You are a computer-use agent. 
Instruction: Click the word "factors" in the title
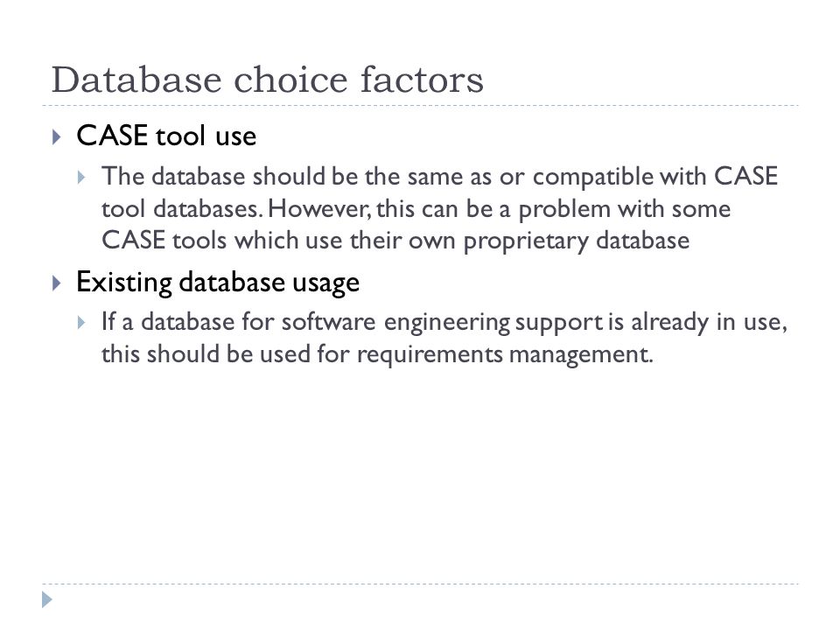422,80
